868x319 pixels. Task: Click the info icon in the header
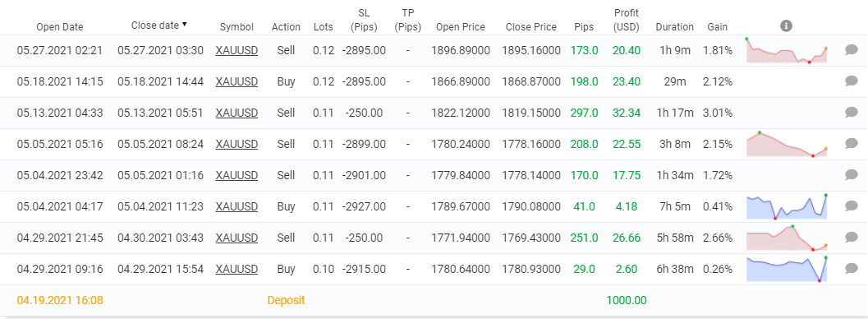[786, 25]
